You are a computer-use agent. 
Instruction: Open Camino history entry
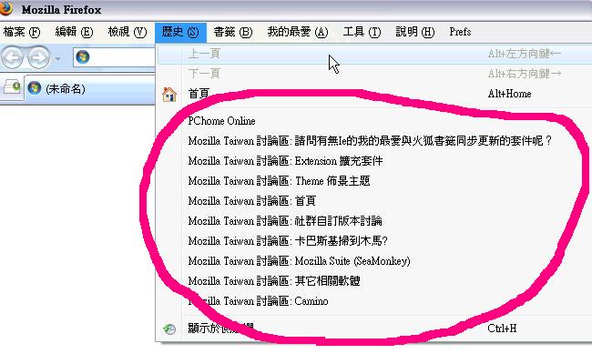tap(374, 301)
